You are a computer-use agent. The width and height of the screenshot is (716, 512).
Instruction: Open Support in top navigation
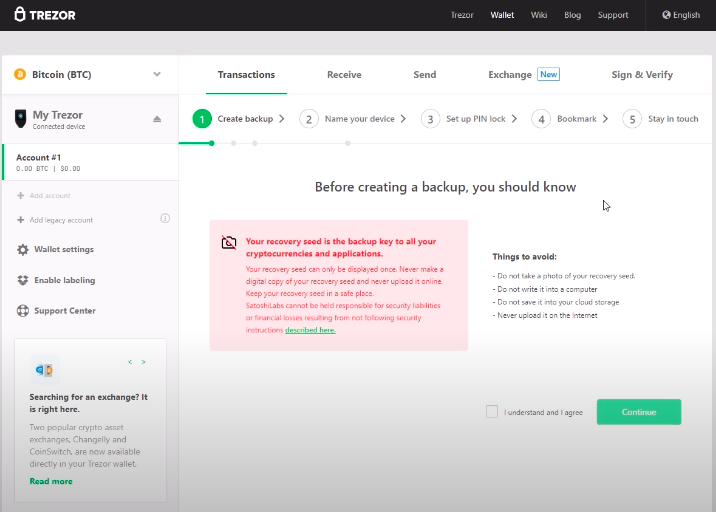613,15
